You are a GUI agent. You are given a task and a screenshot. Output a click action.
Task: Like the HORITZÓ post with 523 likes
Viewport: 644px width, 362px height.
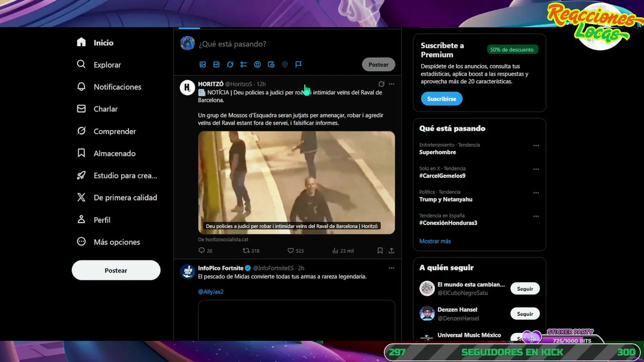[x=290, y=250]
